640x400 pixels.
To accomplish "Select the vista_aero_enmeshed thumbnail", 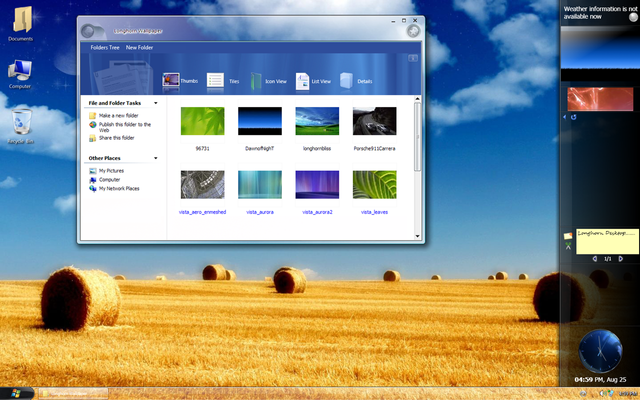I will click(x=202, y=184).
